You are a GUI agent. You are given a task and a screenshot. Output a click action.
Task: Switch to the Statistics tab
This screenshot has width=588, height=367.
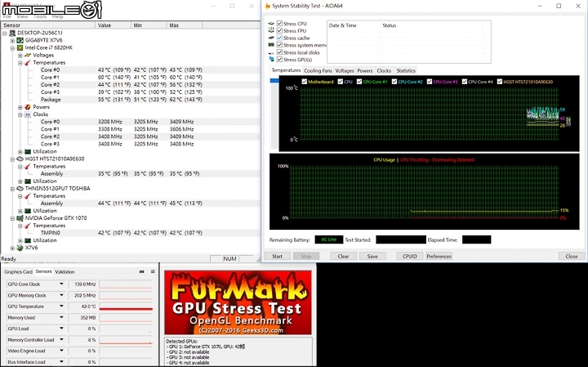coord(406,70)
